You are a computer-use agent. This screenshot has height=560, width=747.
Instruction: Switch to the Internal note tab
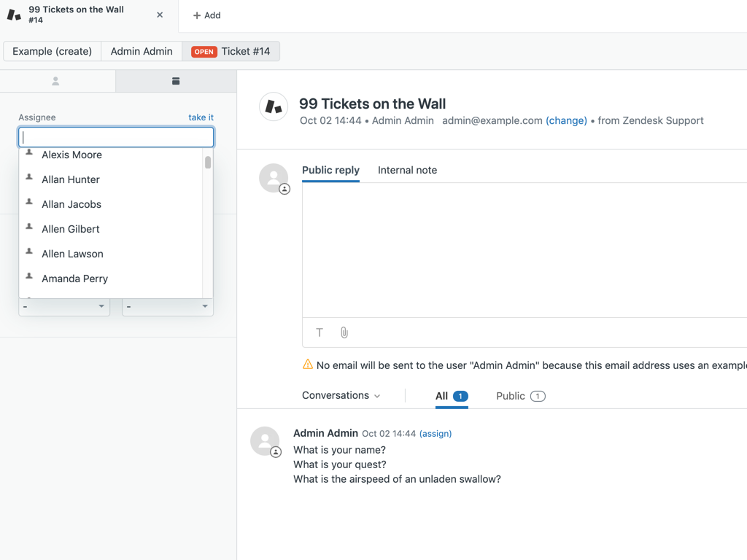click(407, 170)
